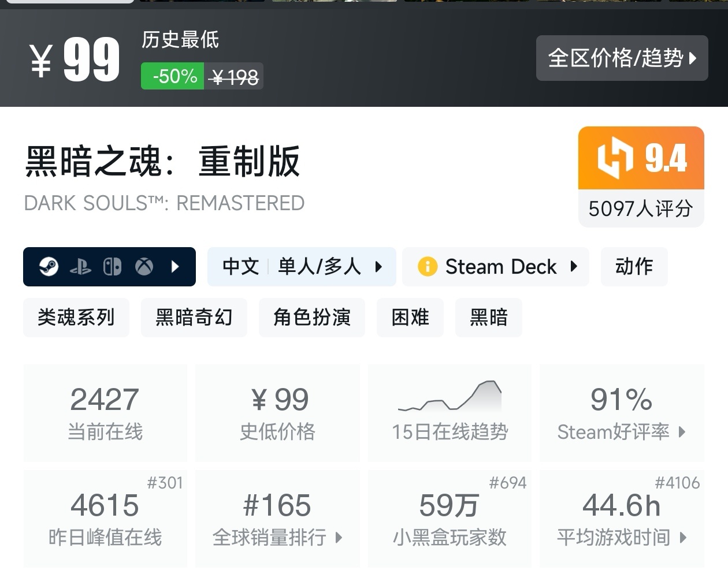Expand the platform list arrow
728x578 pixels.
(176, 267)
